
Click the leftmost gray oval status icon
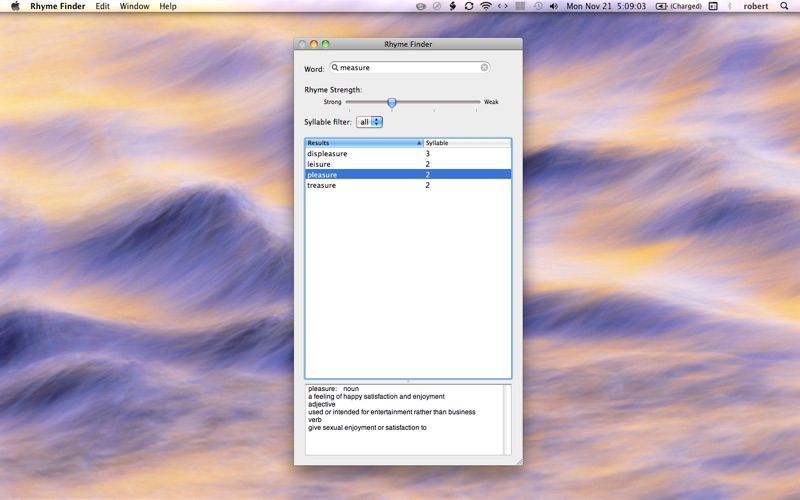[x=421, y=6]
